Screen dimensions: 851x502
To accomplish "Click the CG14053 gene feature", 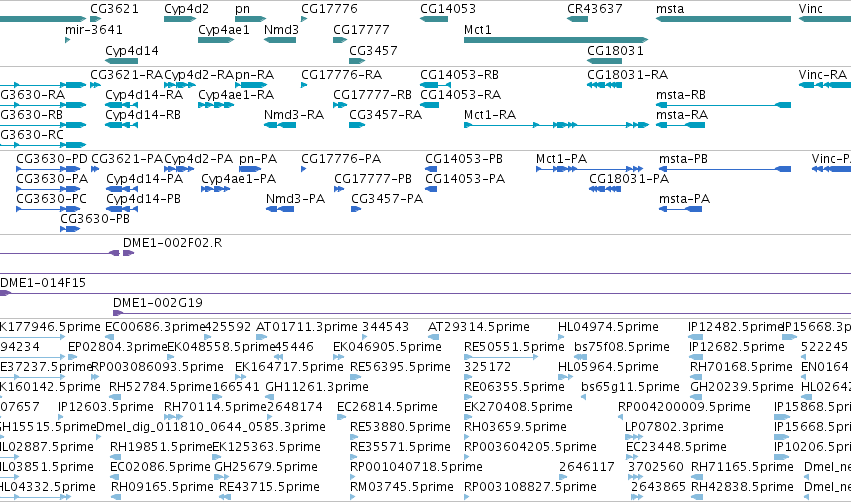I will coord(434,19).
